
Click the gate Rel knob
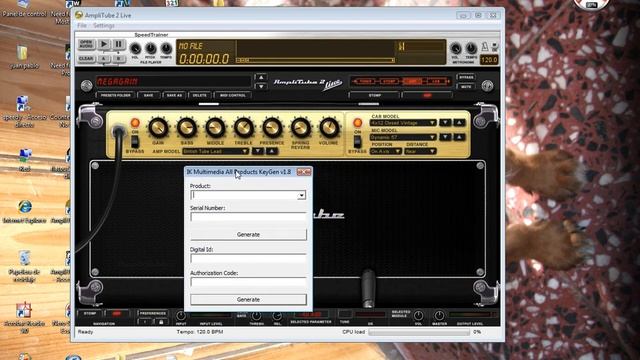[277, 316]
